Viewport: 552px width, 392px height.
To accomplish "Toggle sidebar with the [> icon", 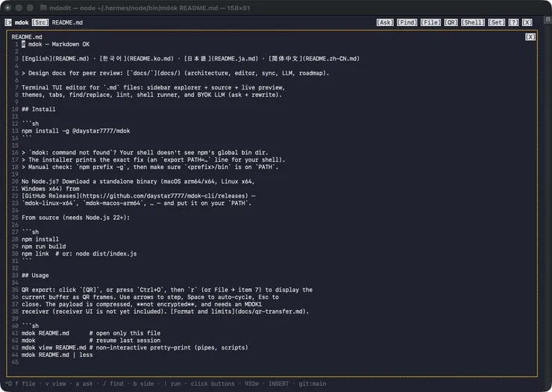I will (8, 22).
